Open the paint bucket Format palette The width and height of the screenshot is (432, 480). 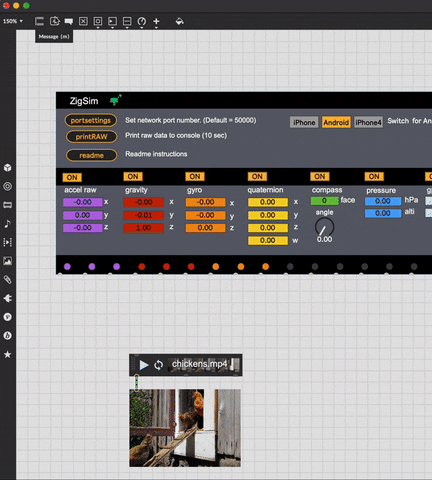coord(179,21)
